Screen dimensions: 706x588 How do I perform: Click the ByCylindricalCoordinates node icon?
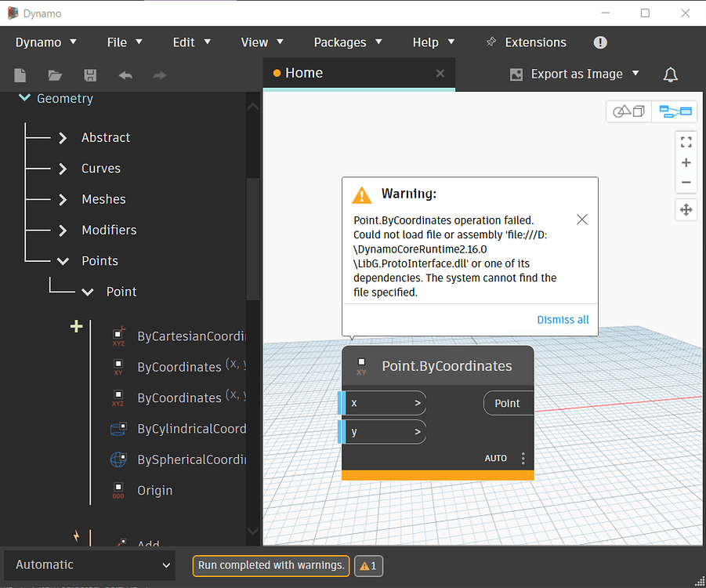click(x=118, y=429)
